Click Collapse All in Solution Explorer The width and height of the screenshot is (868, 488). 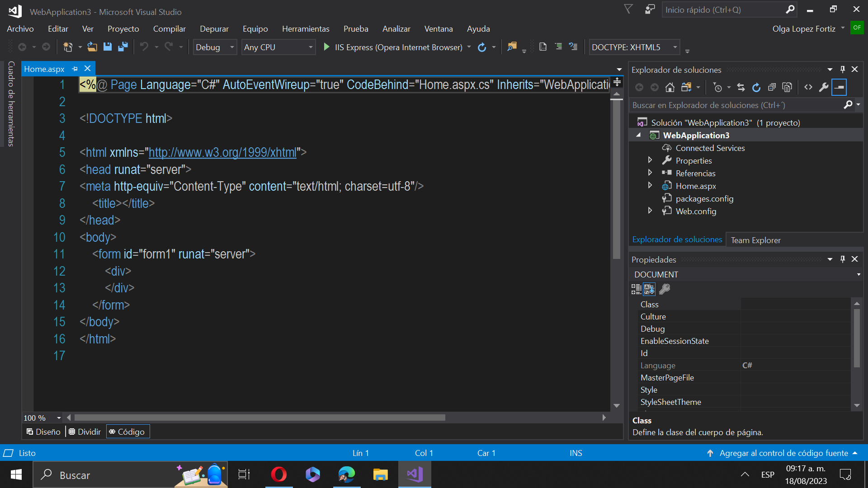coord(772,87)
